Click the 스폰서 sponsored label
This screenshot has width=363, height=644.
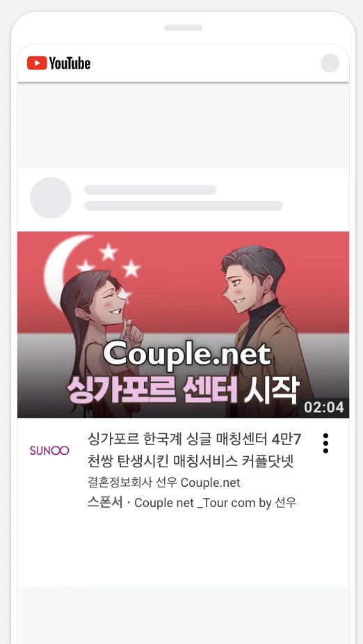pos(105,502)
